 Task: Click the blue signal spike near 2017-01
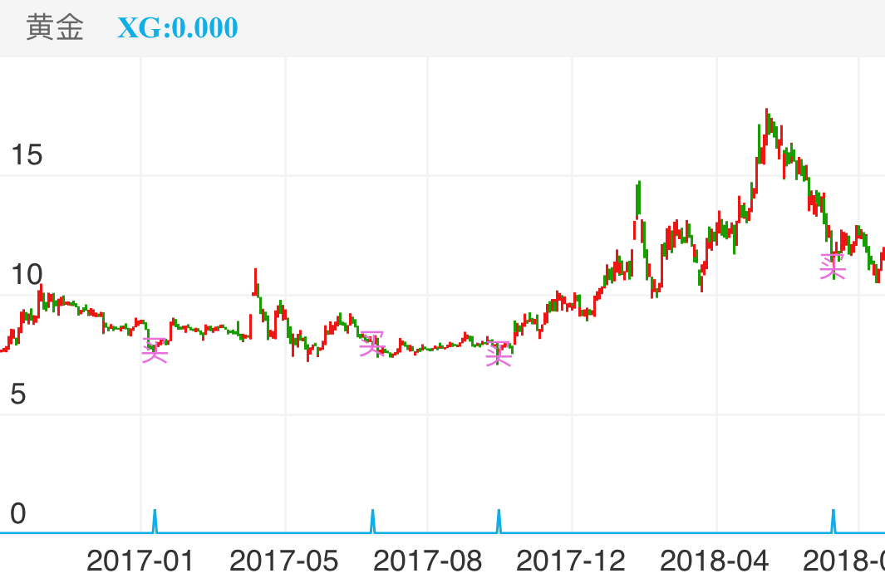point(155,521)
